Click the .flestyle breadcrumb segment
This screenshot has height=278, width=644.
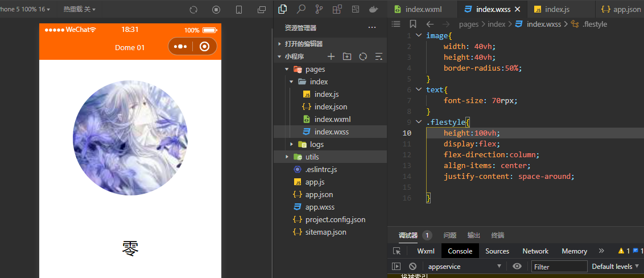[595, 24]
